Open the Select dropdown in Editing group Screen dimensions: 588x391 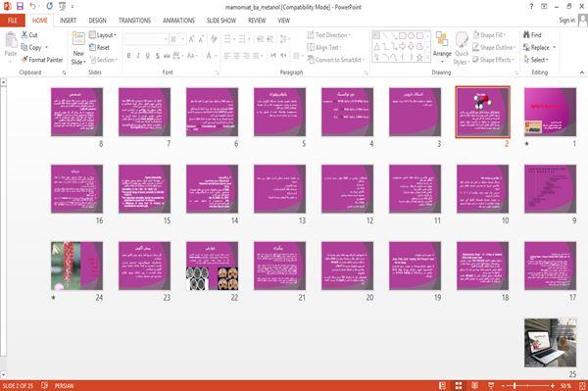point(536,60)
